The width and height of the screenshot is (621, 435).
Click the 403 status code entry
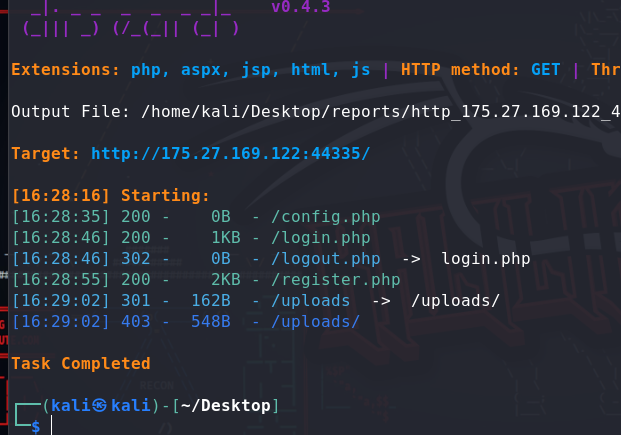135,321
